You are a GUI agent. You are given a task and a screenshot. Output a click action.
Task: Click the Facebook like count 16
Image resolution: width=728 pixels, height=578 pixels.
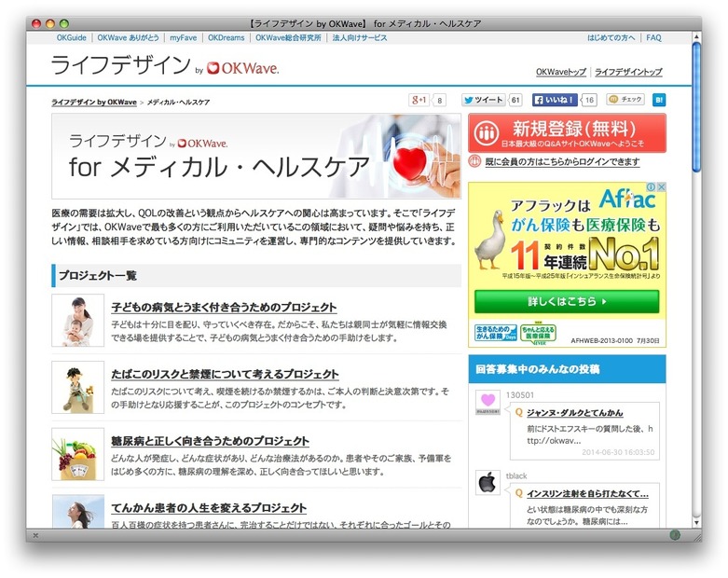click(589, 101)
